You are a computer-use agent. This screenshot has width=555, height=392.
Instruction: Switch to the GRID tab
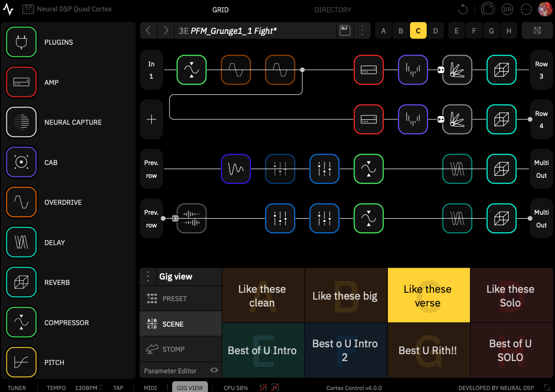coord(220,10)
